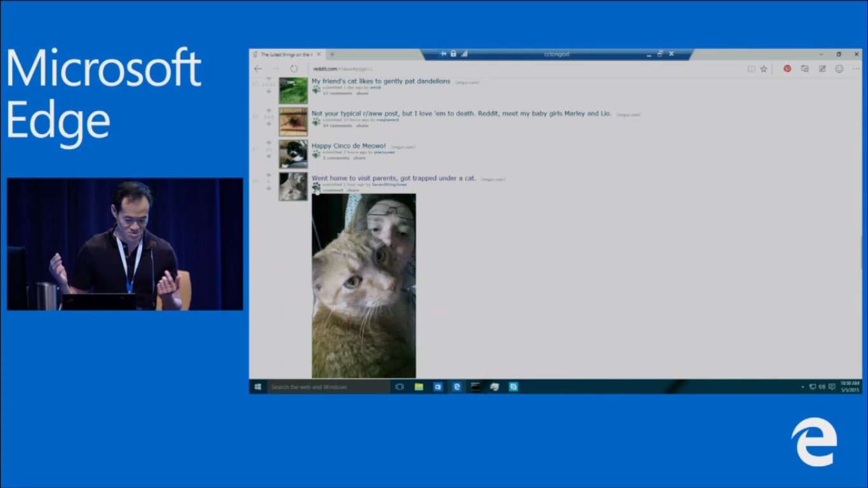Go back using the Edge back arrow
The width and height of the screenshot is (868, 488).
click(x=257, y=69)
